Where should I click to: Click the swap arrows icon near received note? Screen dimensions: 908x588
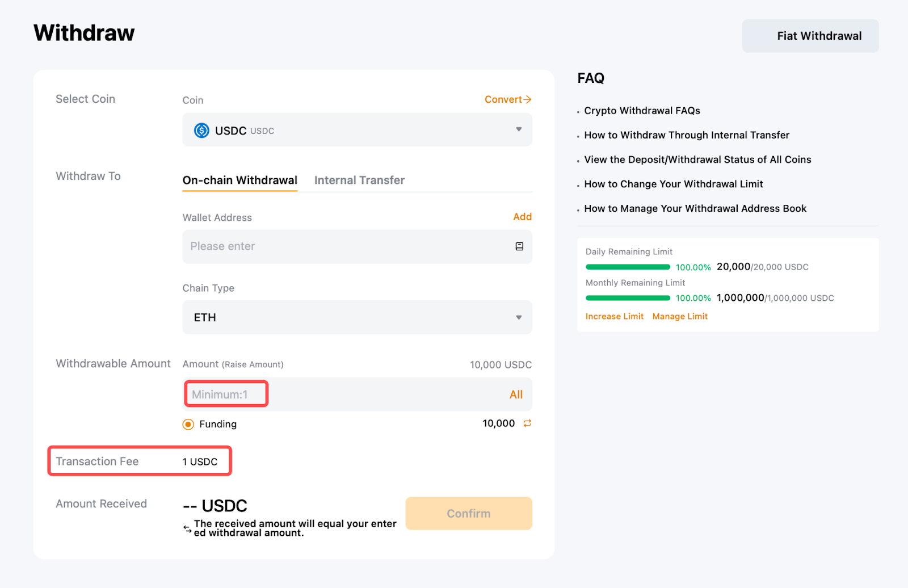point(187,528)
